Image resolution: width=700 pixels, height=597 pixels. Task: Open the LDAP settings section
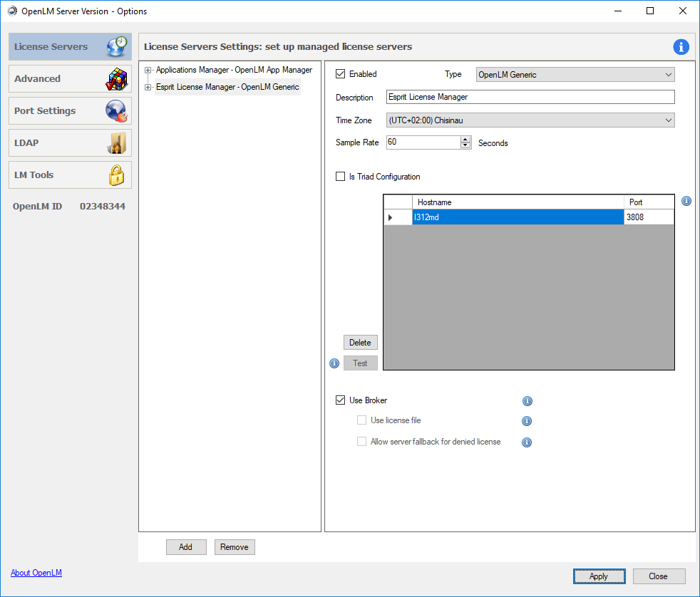coord(70,143)
